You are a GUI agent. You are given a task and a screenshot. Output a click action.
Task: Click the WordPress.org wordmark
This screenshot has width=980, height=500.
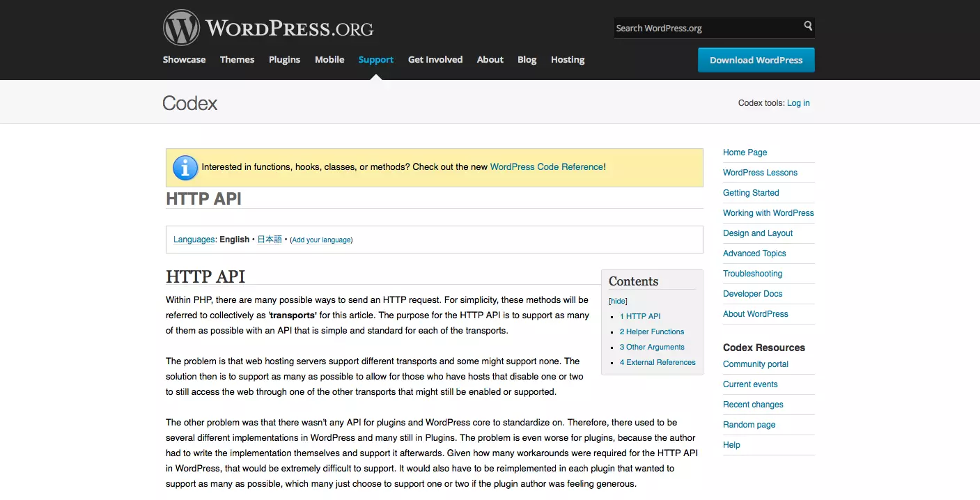[289, 29]
